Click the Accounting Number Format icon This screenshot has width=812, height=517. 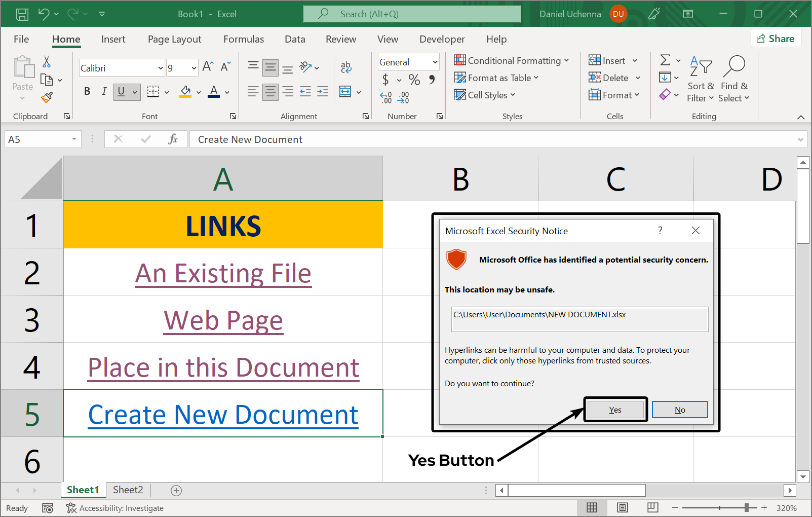point(386,80)
